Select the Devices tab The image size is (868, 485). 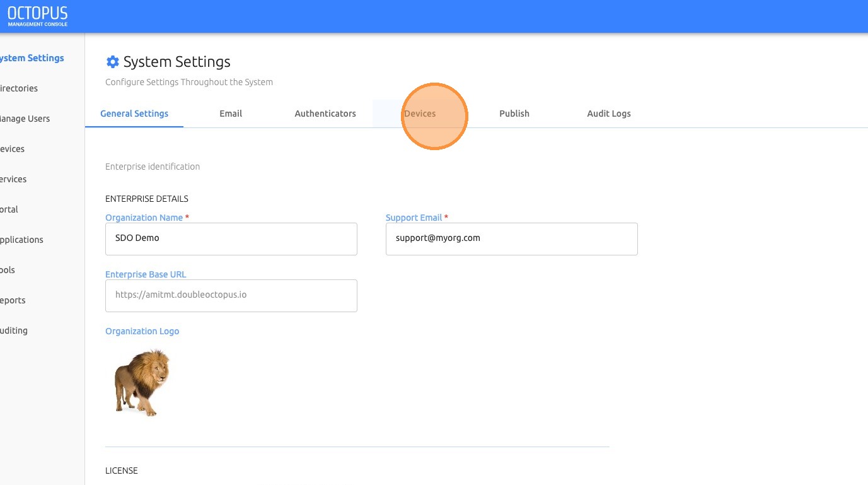coord(420,114)
